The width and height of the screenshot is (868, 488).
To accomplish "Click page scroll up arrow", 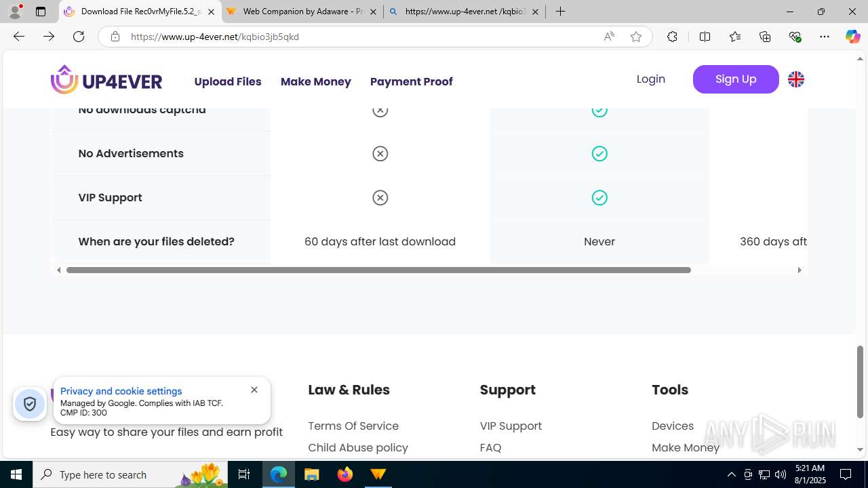I will (861, 59).
